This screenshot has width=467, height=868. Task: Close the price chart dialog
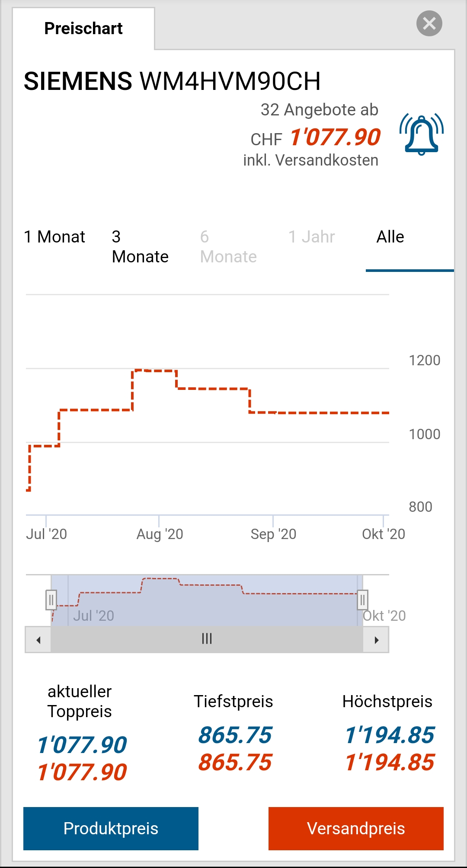429,23
